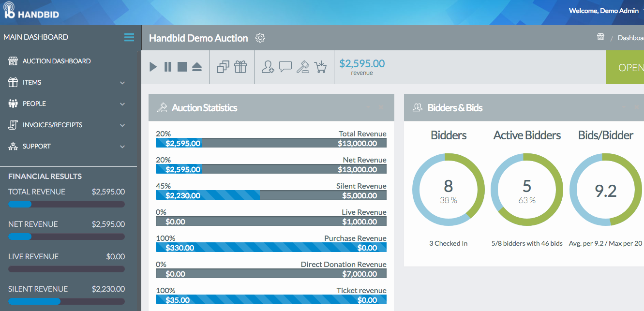Click the Bids/Bidder donut chart showing 9.2

pos(606,190)
